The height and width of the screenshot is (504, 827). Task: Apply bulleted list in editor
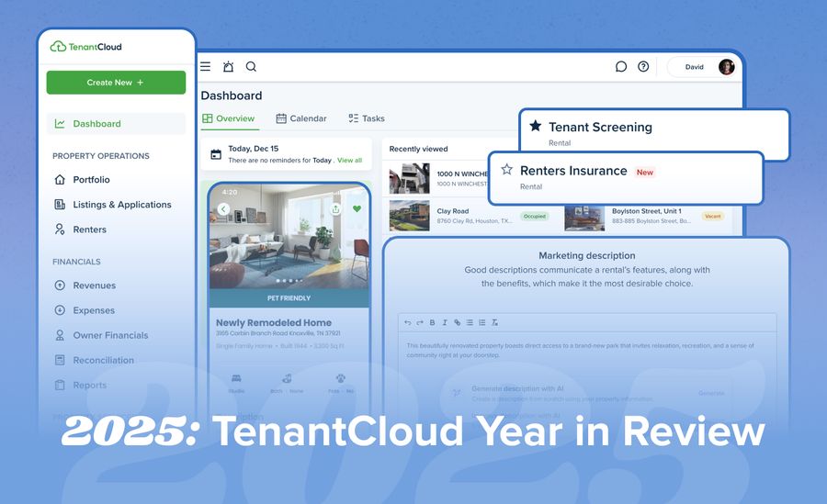pos(470,322)
